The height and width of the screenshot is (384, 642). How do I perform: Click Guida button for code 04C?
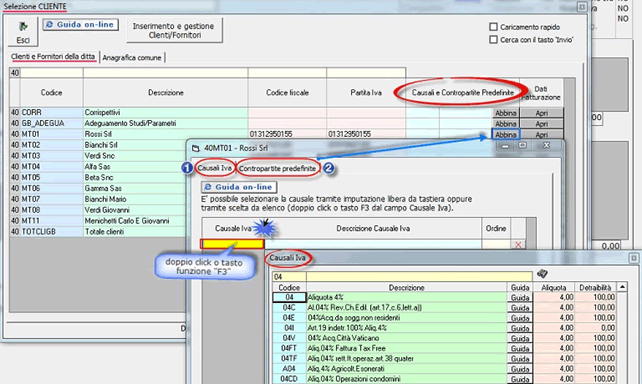(520, 308)
